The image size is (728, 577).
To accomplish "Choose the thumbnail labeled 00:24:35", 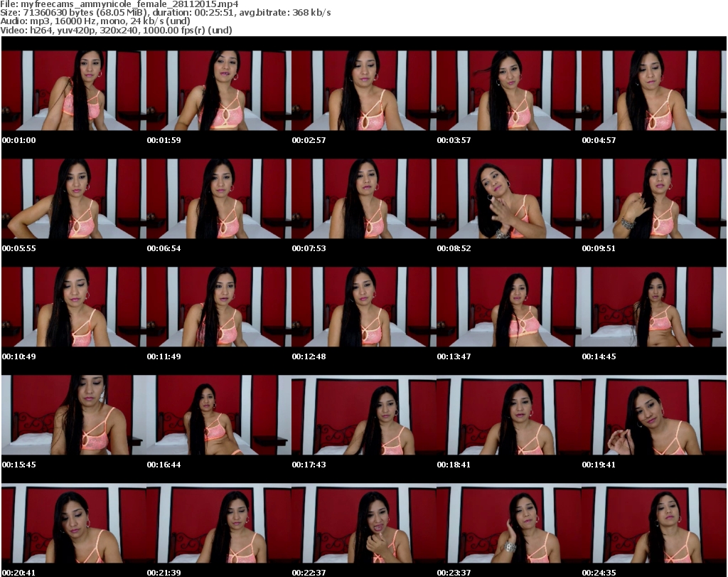I will [x=654, y=523].
